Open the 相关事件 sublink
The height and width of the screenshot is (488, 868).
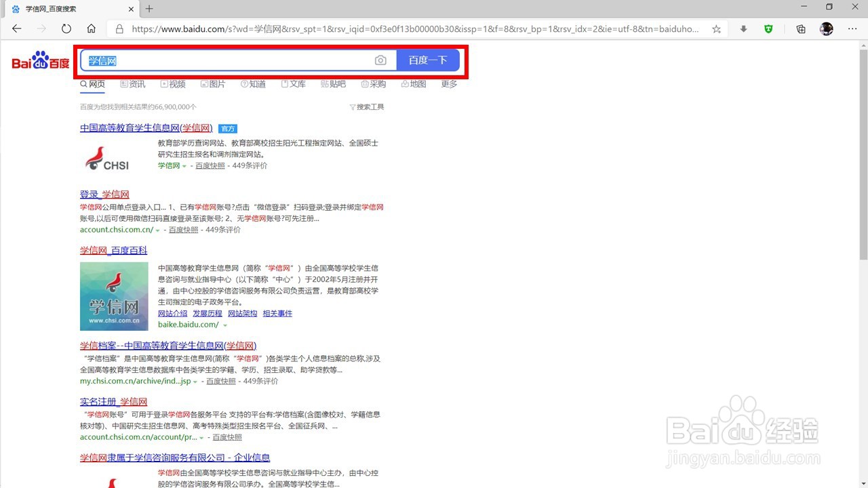[x=277, y=313]
